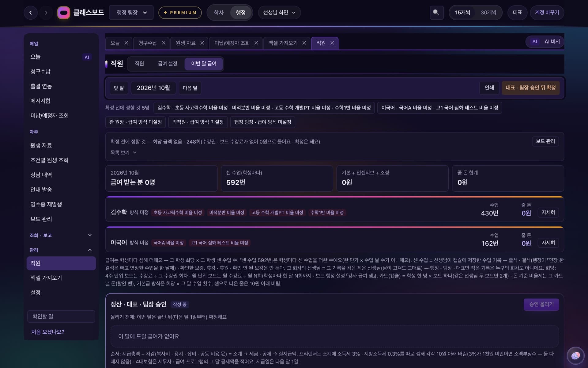Click the 대표 button

click(517, 13)
